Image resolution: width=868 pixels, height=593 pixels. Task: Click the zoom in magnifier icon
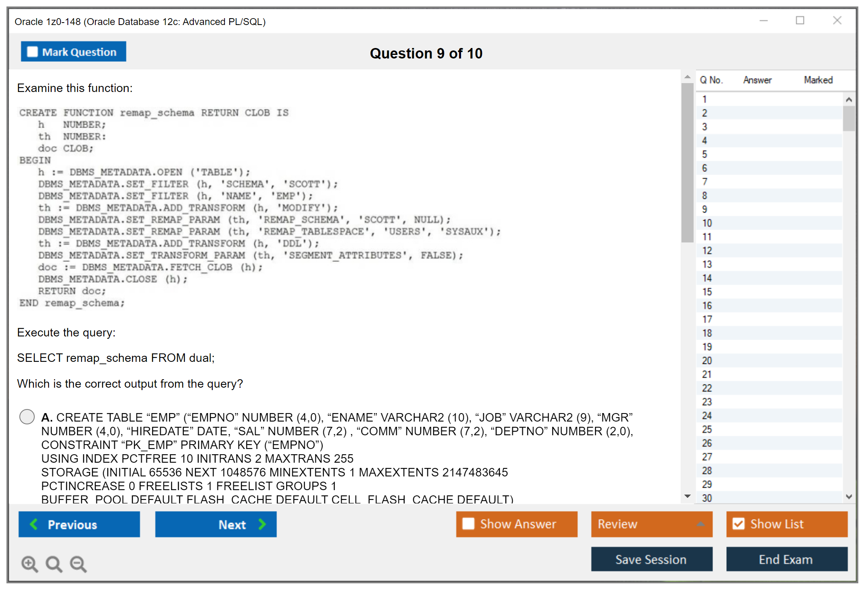pos(29,564)
